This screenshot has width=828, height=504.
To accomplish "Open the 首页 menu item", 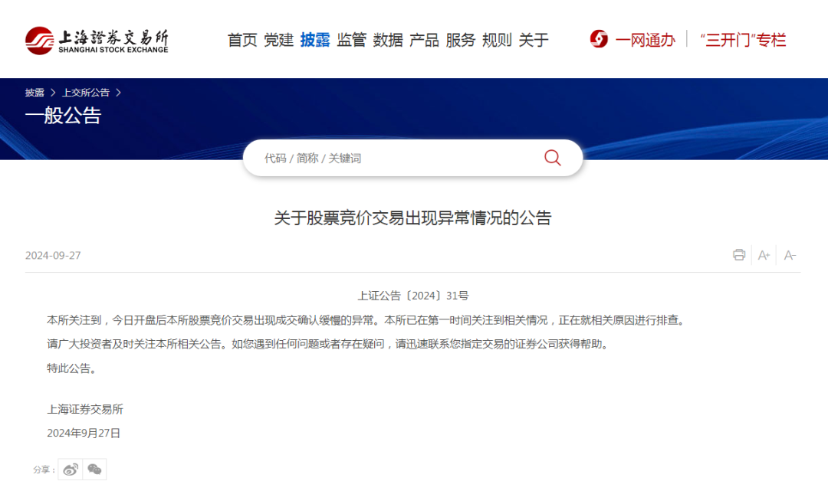I will click(242, 40).
